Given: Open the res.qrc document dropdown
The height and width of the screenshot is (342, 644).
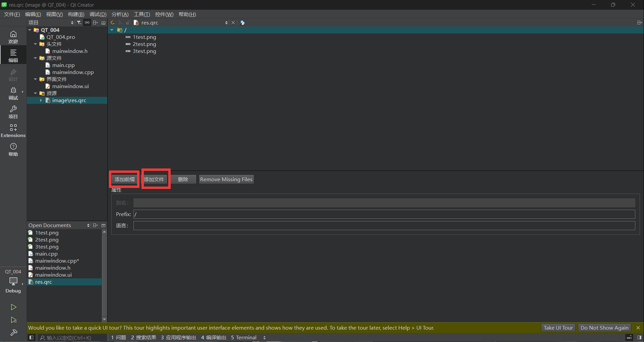Looking at the screenshot, I should (226, 22).
